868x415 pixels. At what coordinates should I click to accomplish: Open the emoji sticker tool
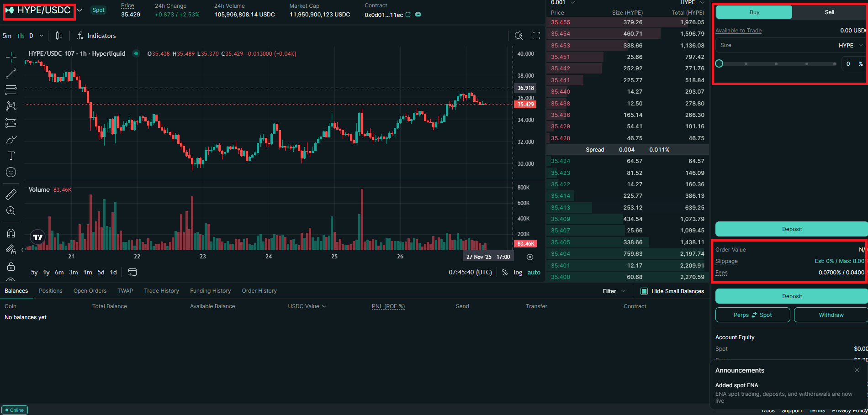click(x=11, y=172)
